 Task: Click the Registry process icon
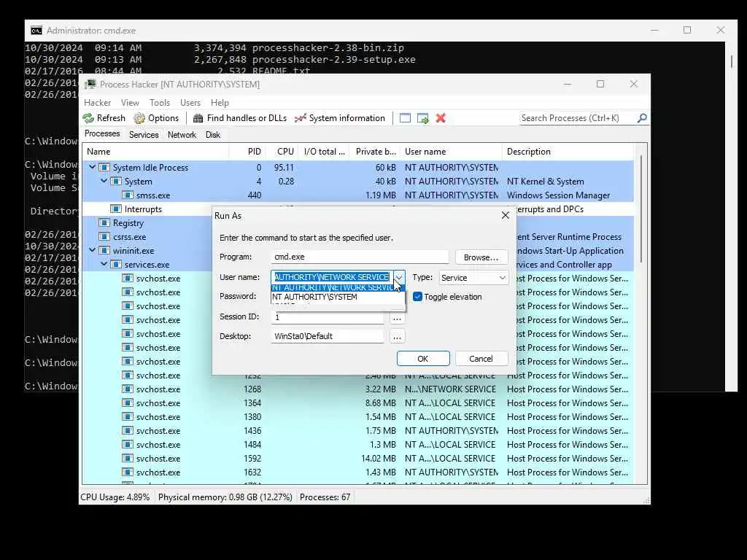(104, 223)
